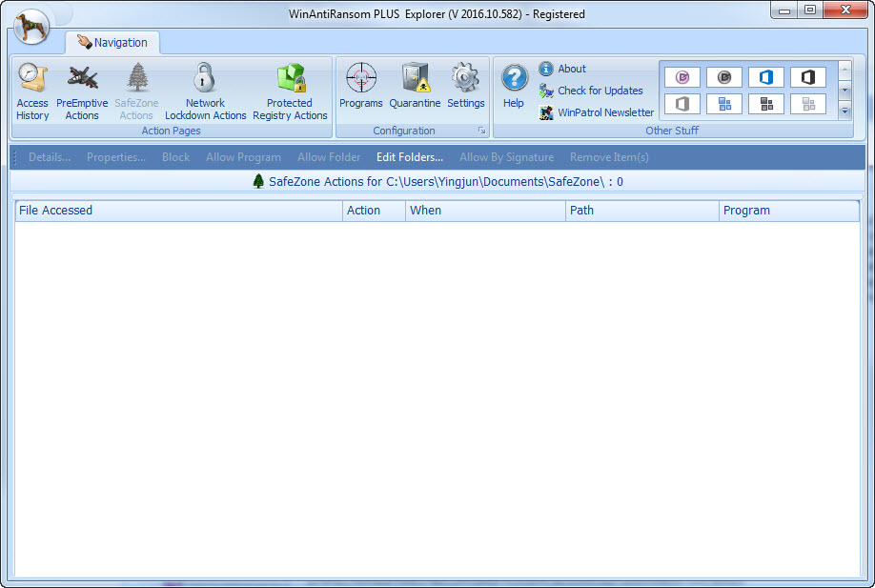Sort by Path column header
The height and width of the screenshot is (588, 875).
(642, 211)
